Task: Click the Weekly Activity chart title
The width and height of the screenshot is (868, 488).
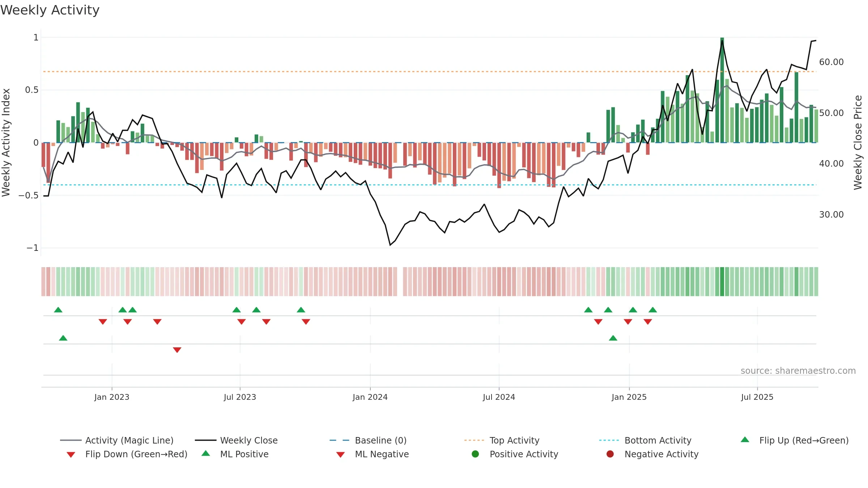Action: point(50,10)
